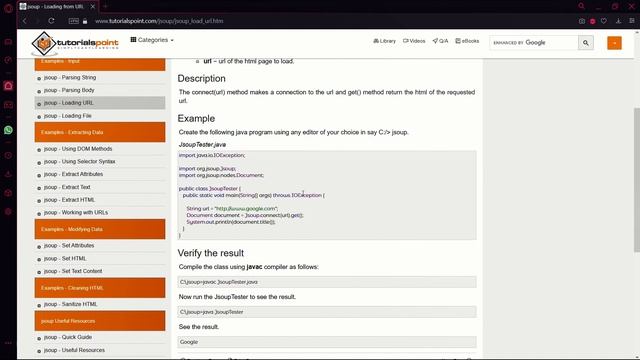
Task: Open jsoup - Sanitize HTML
Action: [71, 304]
